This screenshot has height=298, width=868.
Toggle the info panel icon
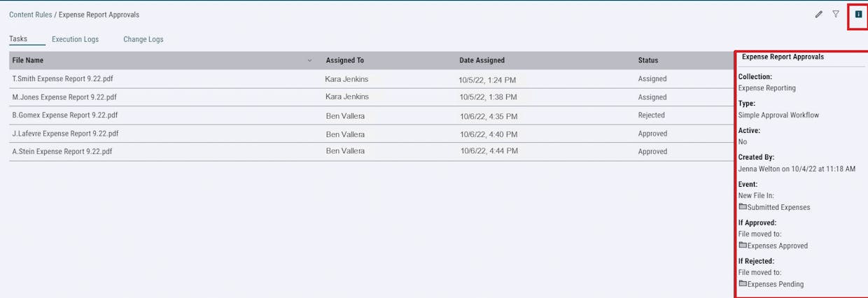(x=858, y=14)
